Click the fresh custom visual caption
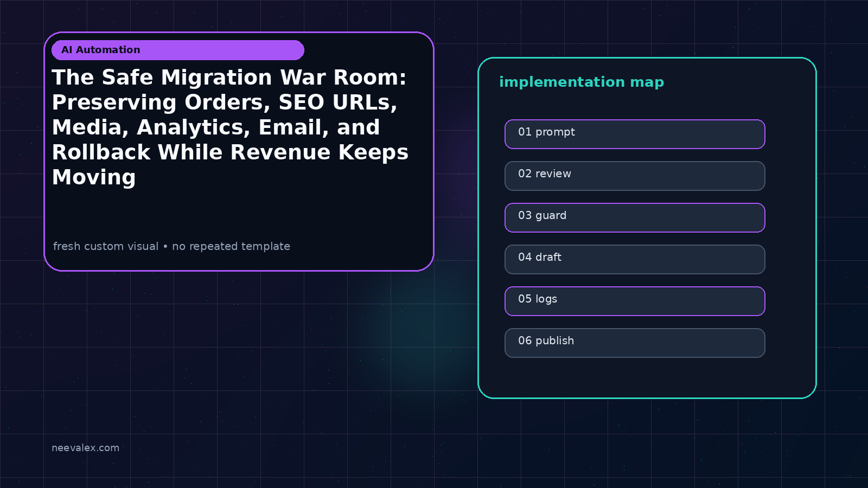This screenshot has height=488, width=868. (x=171, y=246)
